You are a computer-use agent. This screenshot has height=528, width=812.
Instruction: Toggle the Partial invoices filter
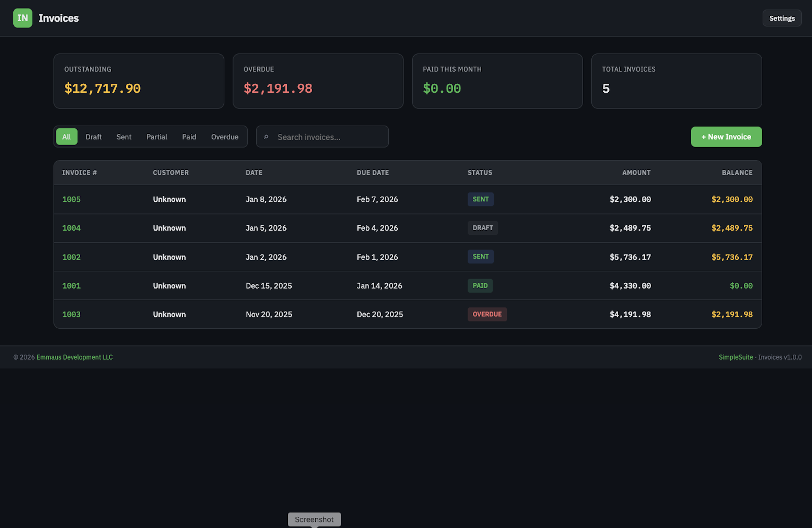point(156,136)
